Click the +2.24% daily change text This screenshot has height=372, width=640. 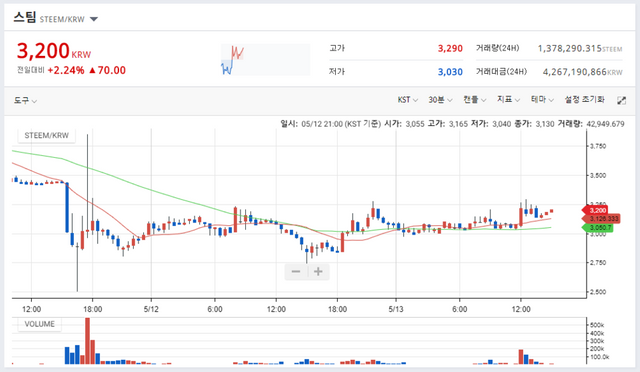(x=66, y=70)
